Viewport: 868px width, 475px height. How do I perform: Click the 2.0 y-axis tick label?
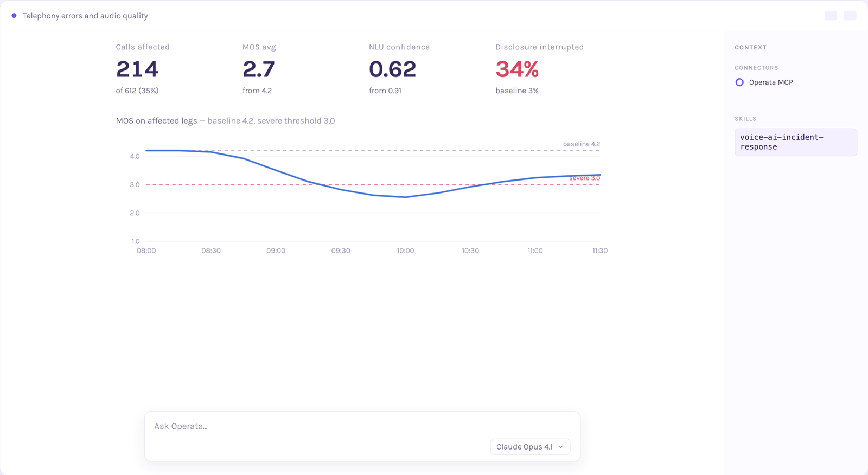[135, 213]
